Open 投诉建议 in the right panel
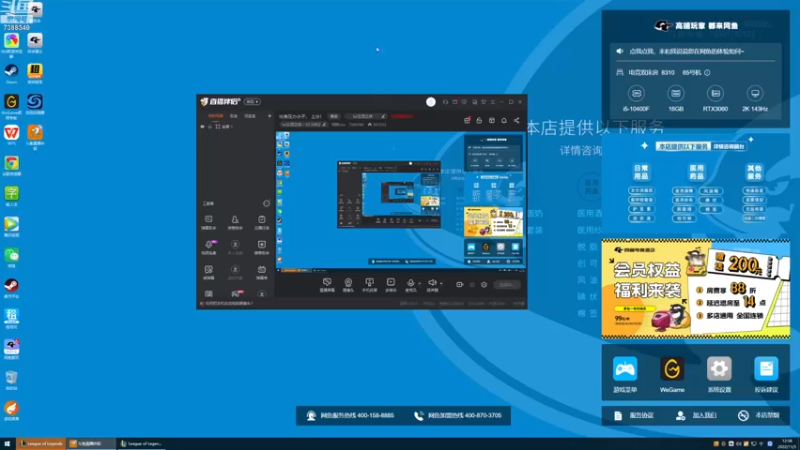800x450 pixels. point(766,374)
